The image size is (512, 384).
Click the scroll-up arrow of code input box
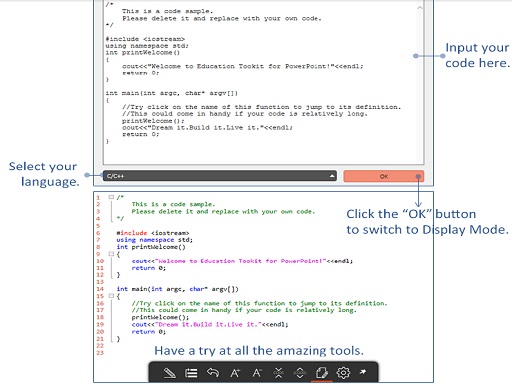pyautogui.click(x=420, y=8)
